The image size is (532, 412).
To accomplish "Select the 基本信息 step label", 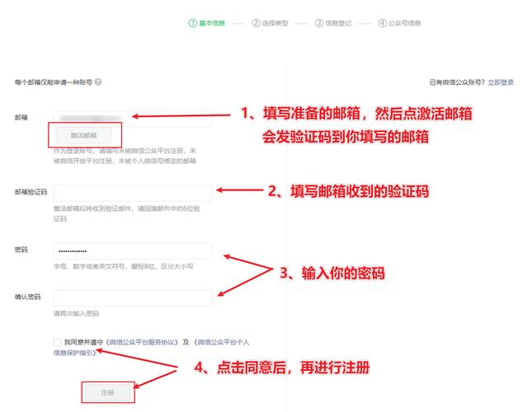I will click(x=212, y=23).
